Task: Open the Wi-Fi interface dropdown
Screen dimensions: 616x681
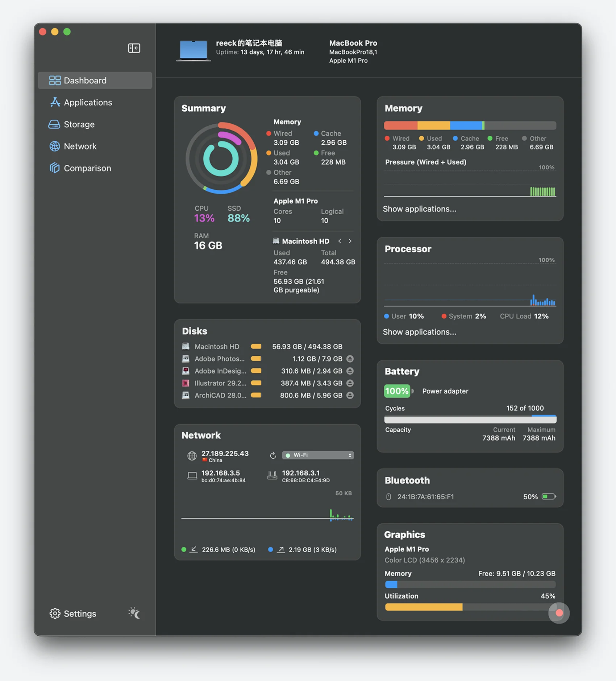Action: (318, 455)
